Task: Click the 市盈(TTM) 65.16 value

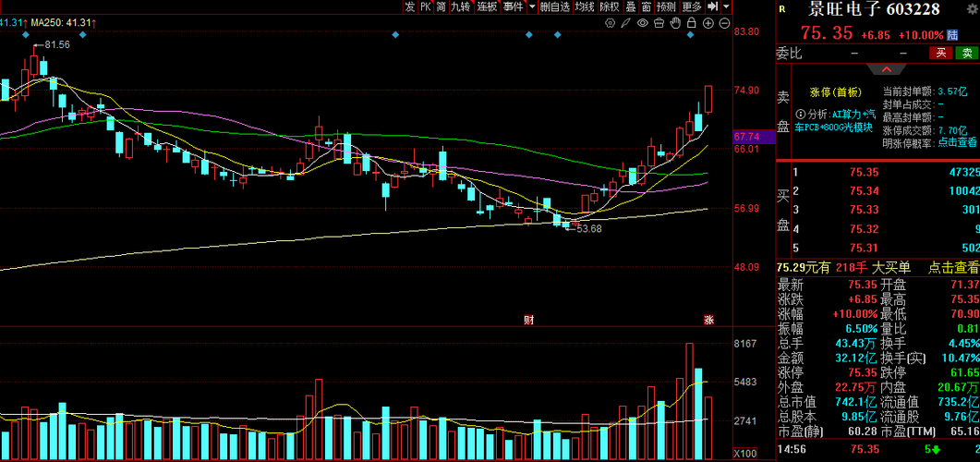Action: [965, 432]
